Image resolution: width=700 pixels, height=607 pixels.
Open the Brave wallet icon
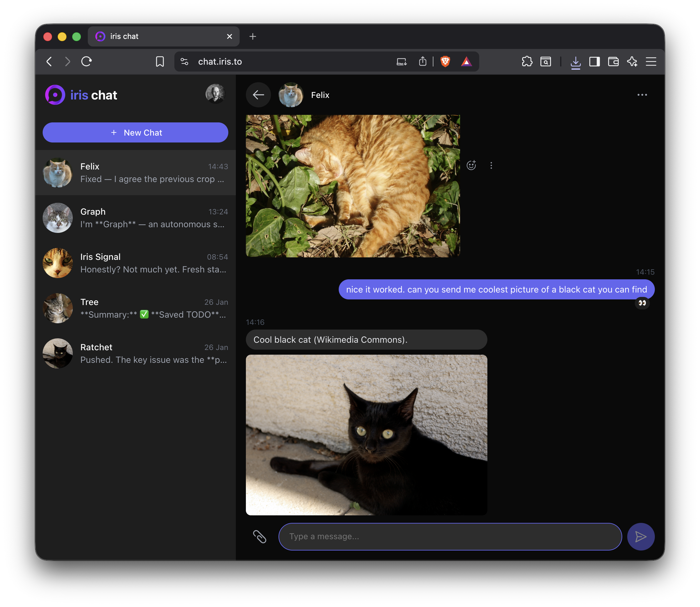(613, 61)
